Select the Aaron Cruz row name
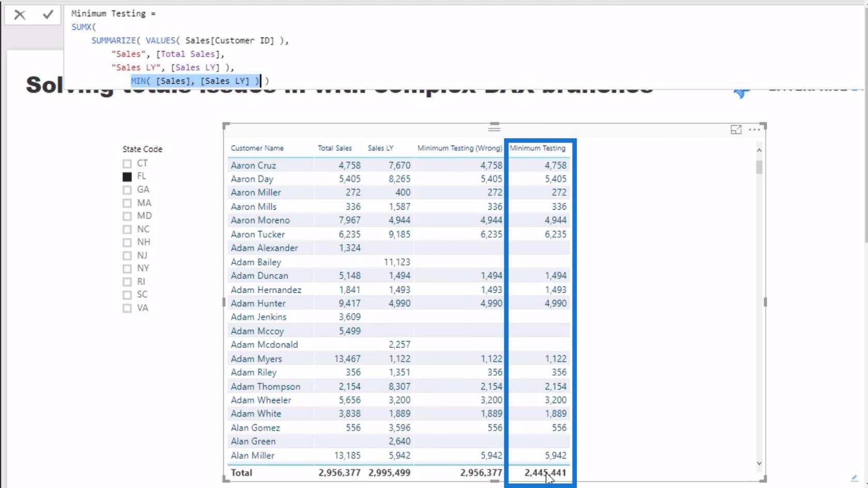 (253, 165)
